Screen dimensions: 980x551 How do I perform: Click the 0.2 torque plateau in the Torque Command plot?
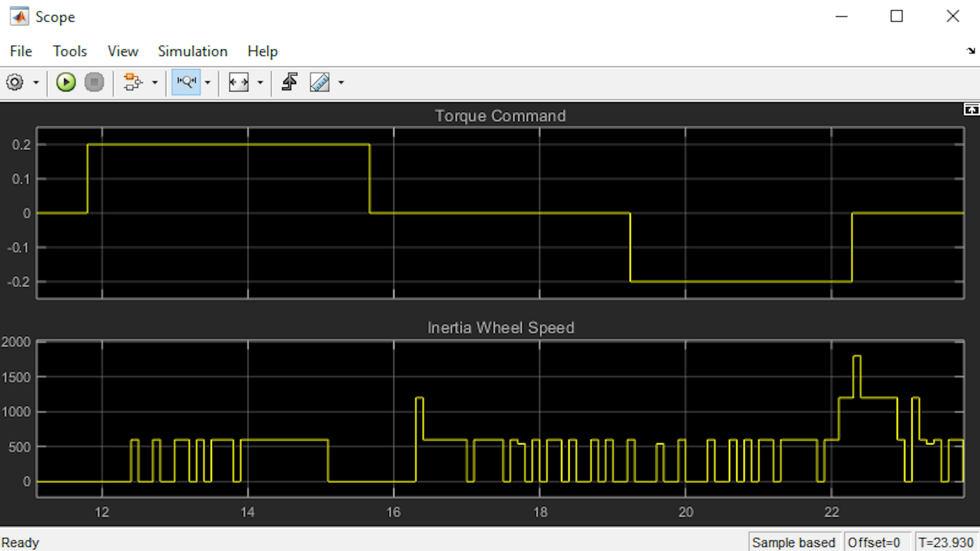pyautogui.click(x=228, y=144)
